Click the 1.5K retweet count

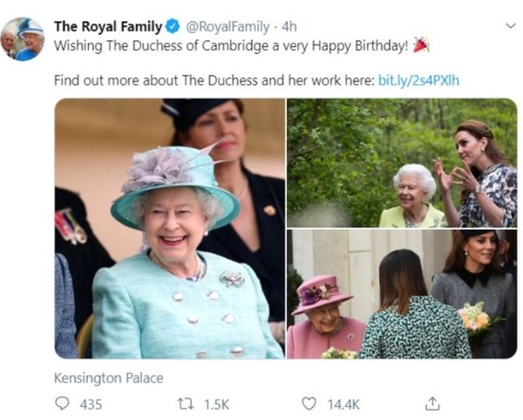pos(216,404)
